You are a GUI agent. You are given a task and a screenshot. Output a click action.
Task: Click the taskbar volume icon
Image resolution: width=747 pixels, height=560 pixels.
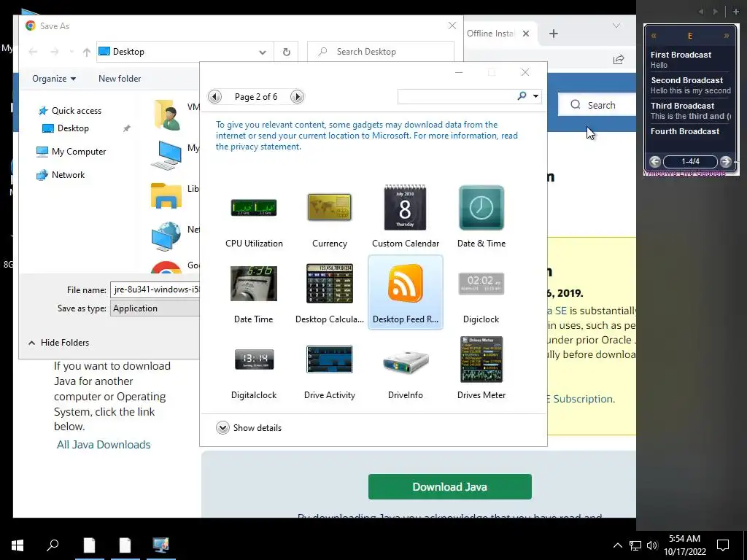(652, 545)
